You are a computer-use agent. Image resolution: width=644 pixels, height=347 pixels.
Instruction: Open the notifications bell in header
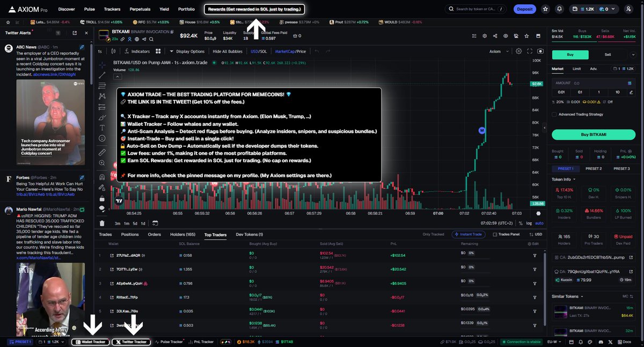coord(560,9)
